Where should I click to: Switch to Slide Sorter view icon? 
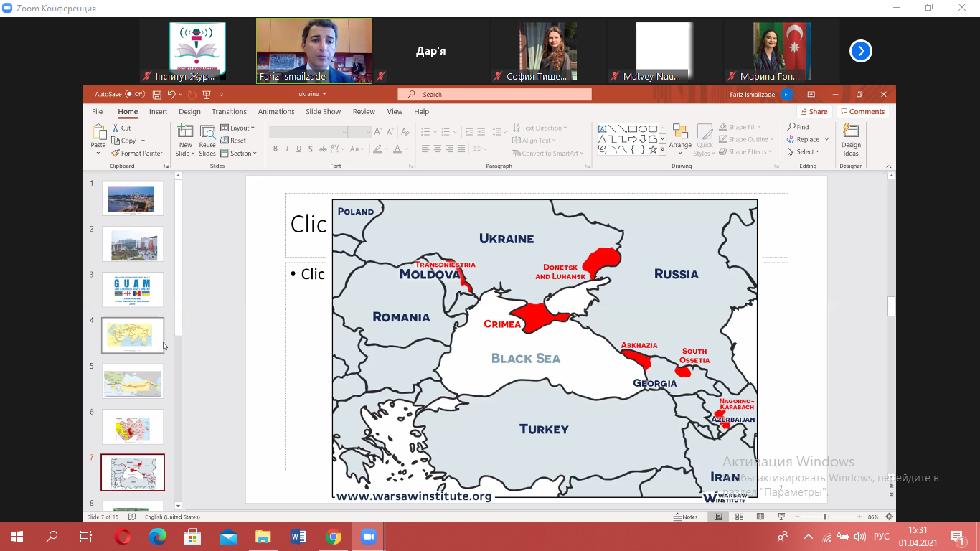pyautogui.click(x=739, y=517)
